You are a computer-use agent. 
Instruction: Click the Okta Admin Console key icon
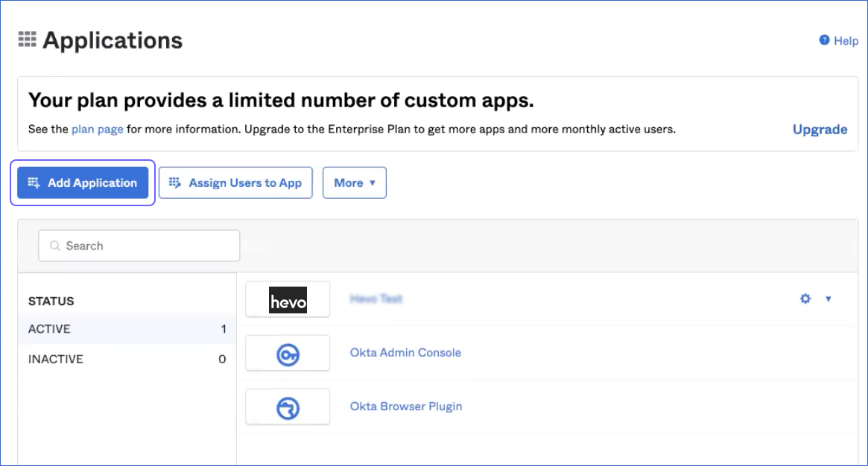[288, 353]
